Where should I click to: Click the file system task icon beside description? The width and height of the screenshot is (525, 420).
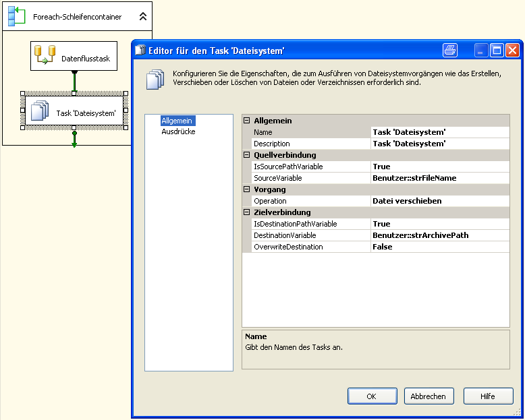coord(155,78)
